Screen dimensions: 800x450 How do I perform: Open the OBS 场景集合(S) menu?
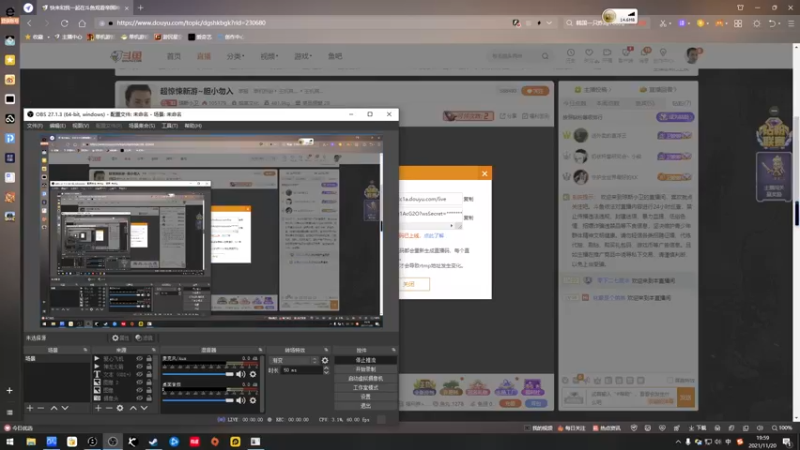click(x=141, y=126)
